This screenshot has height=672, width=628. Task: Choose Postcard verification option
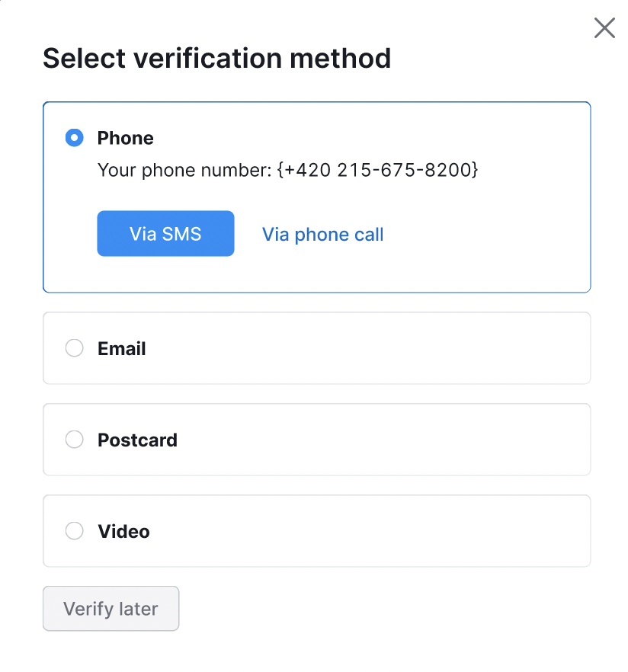[x=74, y=440]
